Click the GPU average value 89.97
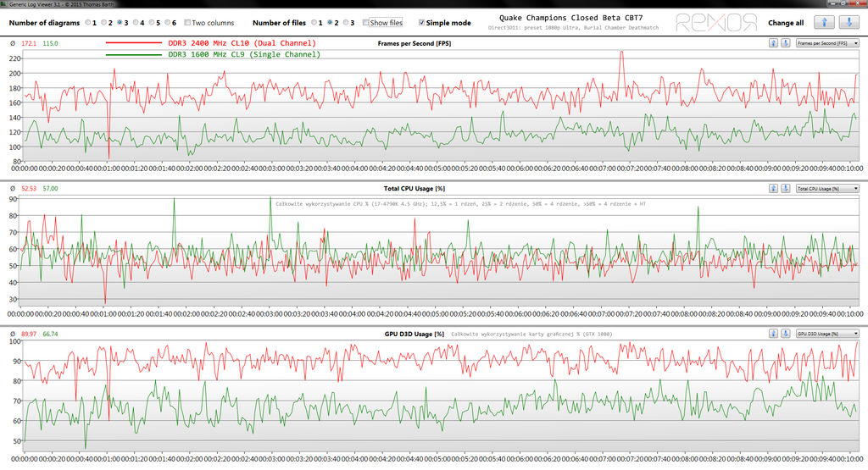The image size is (868, 470). 29,334
